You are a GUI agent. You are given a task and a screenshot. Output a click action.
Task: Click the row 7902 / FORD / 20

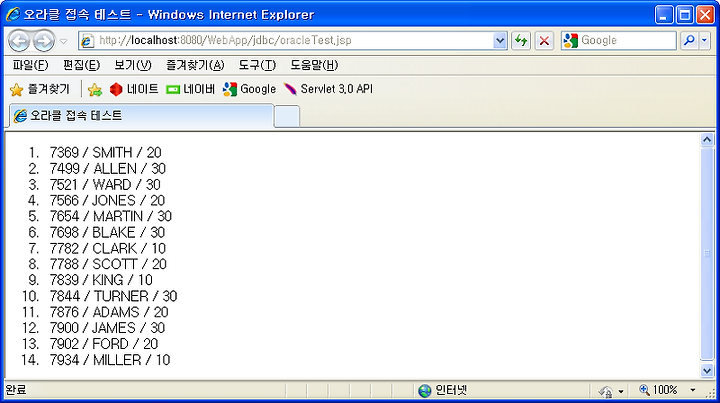point(104,344)
